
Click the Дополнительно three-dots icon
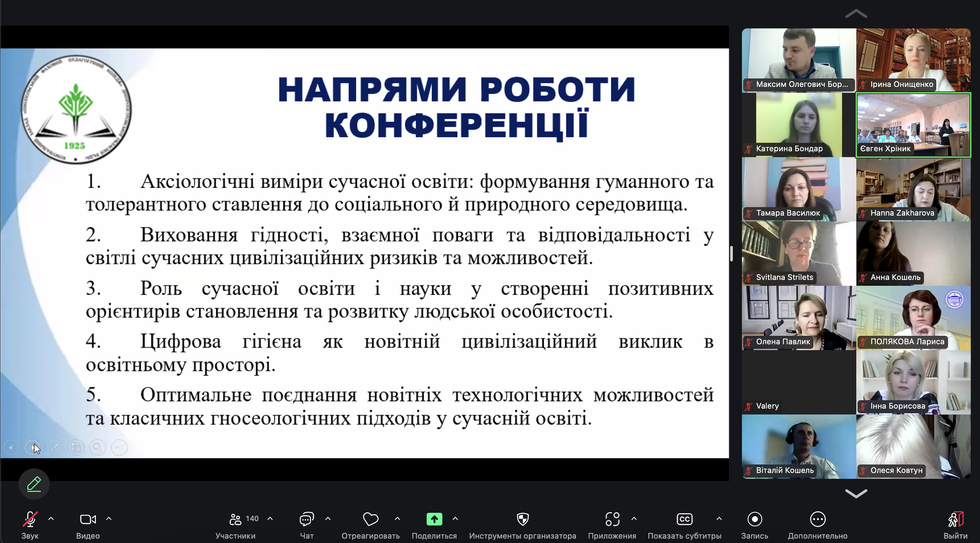pos(818,519)
